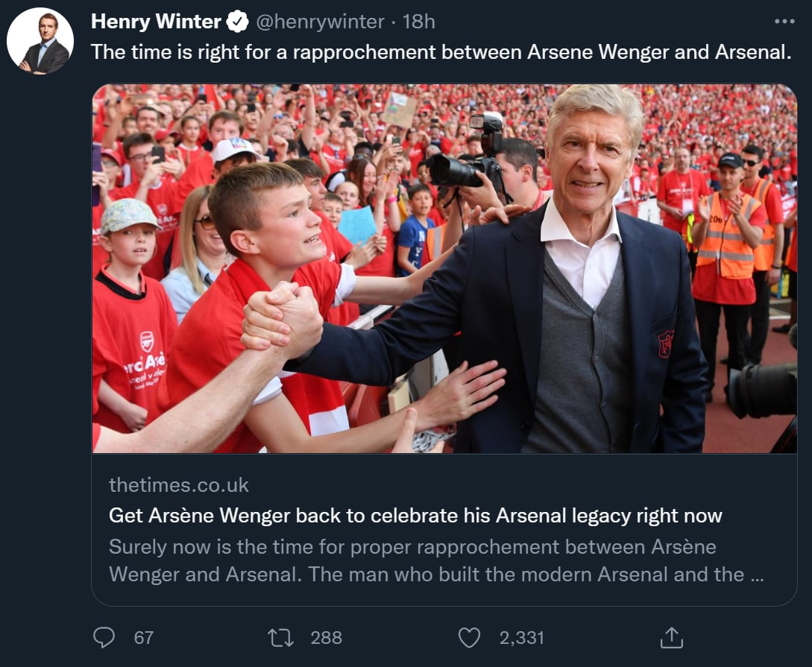
Task: Click the 67 replies count
Action: 144,637
